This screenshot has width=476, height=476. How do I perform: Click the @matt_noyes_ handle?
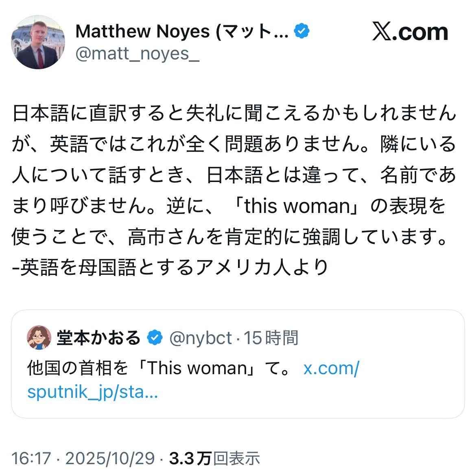[137, 54]
